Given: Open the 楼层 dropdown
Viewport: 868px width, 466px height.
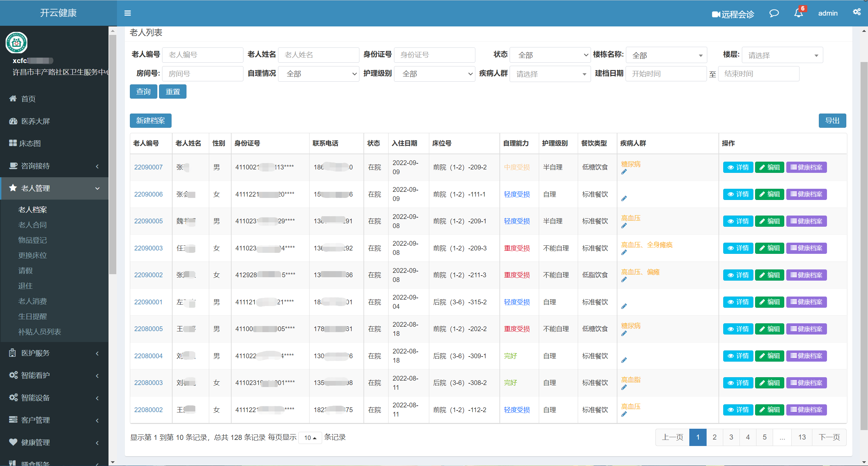Looking at the screenshot, I should coord(783,55).
